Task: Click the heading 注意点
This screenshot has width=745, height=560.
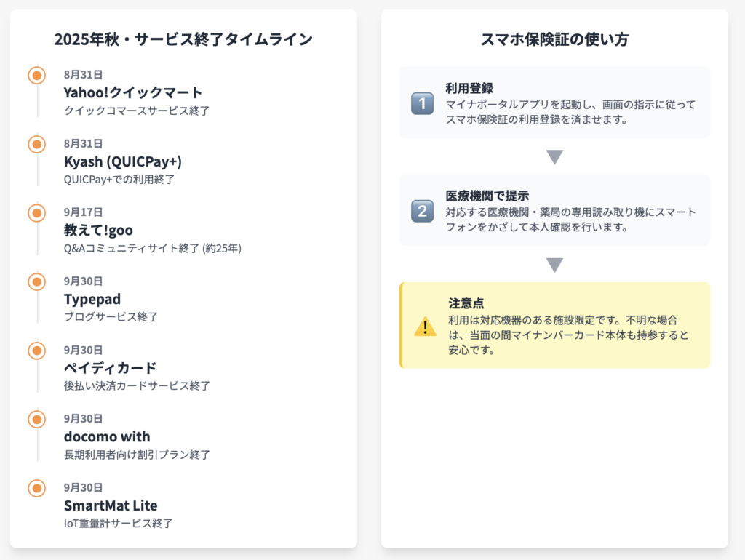Action: 466,303
